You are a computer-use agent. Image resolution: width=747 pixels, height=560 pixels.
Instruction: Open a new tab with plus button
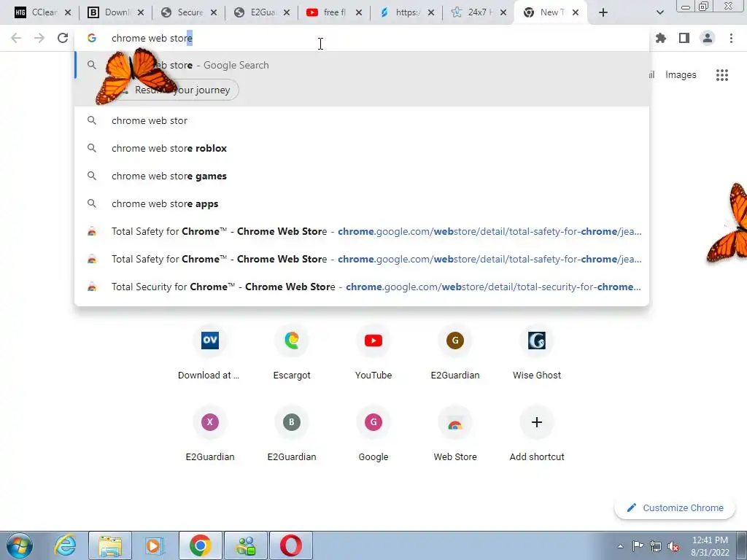(603, 12)
